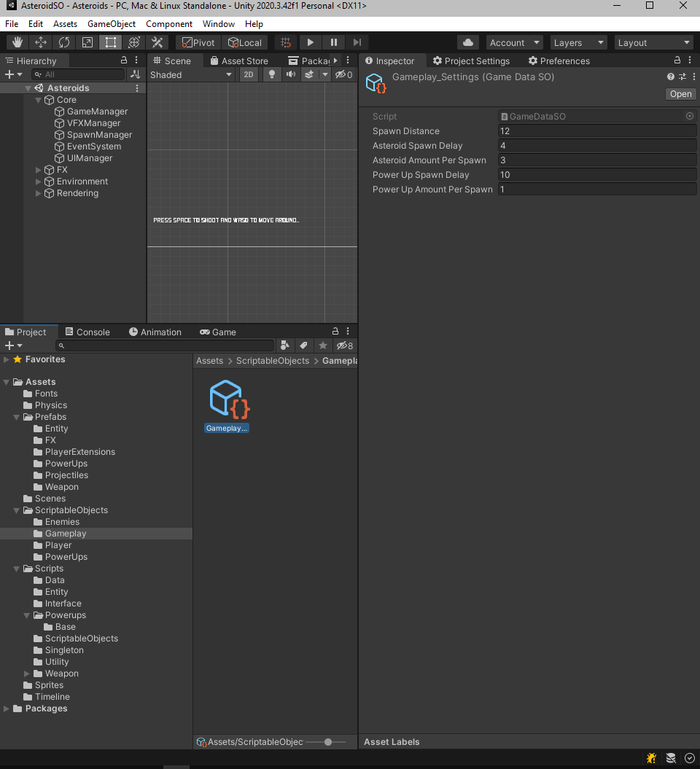Search by type icon in Project panel
The image size is (700, 769).
point(284,346)
